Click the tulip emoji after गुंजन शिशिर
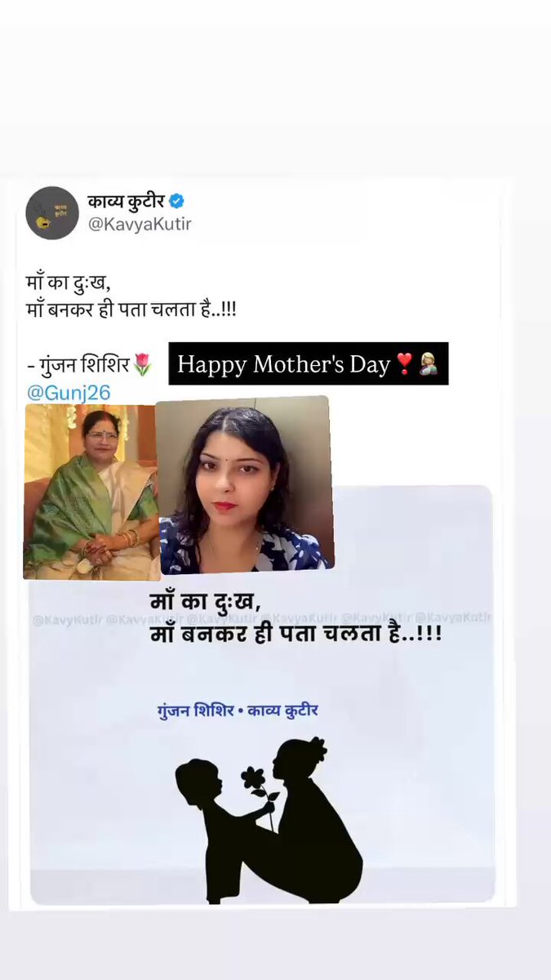Image resolution: width=551 pixels, height=980 pixels. [142, 364]
